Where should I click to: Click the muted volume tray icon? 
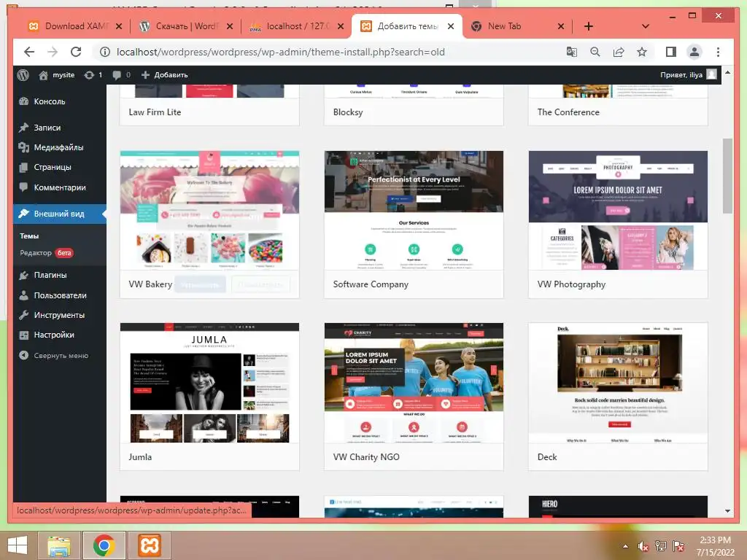pos(643,546)
